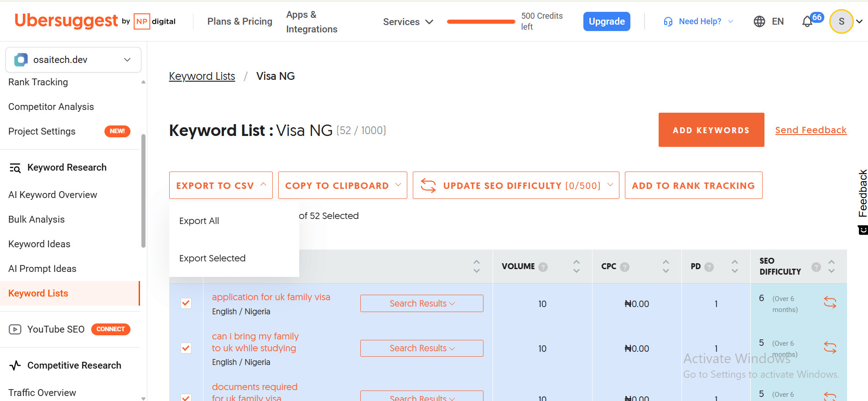The height and width of the screenshot is (401, 868).
Task: Click the Upgrade button
Action: pos(607,21)
